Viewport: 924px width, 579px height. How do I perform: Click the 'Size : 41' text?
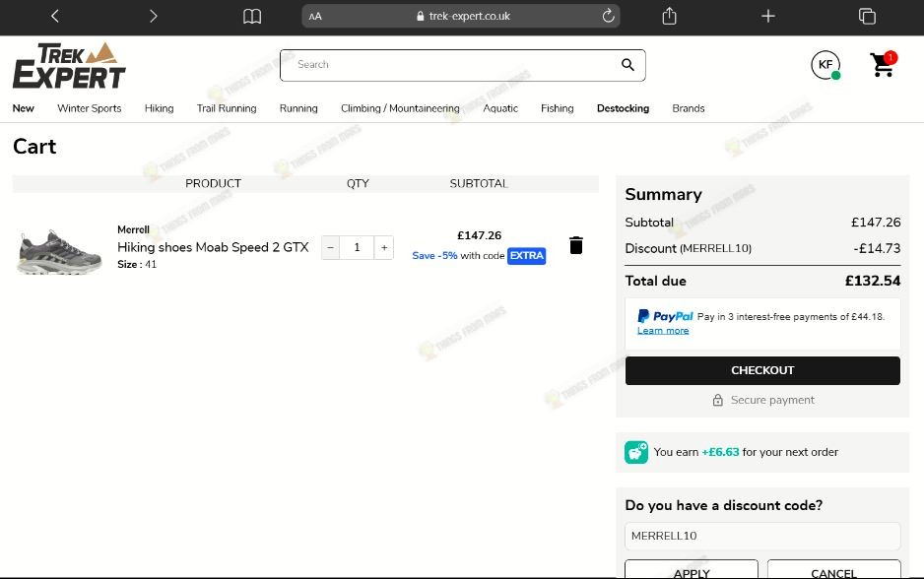pyautogui.click(x=137, y=265)
